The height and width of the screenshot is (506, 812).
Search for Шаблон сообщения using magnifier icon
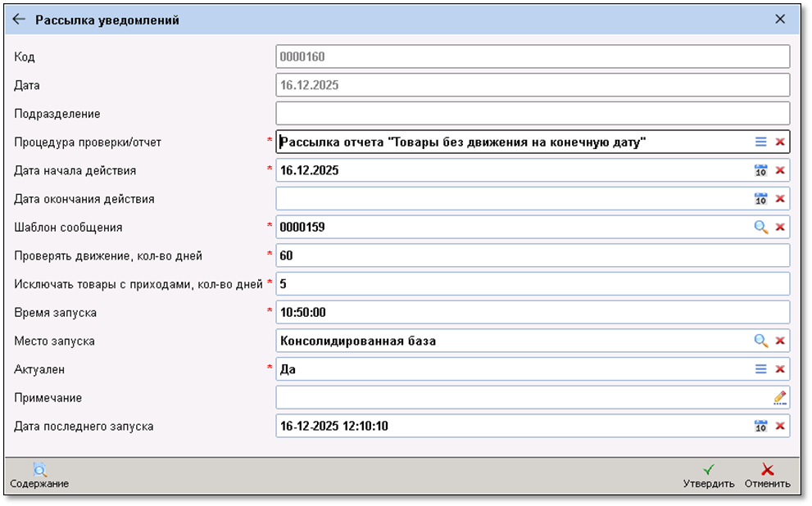pos(760,227)
